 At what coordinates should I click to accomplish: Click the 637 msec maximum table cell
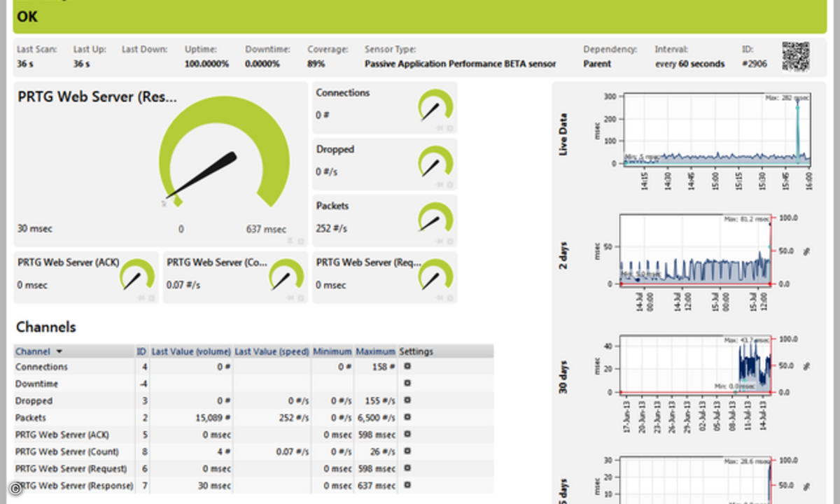[x=378, y=486]
